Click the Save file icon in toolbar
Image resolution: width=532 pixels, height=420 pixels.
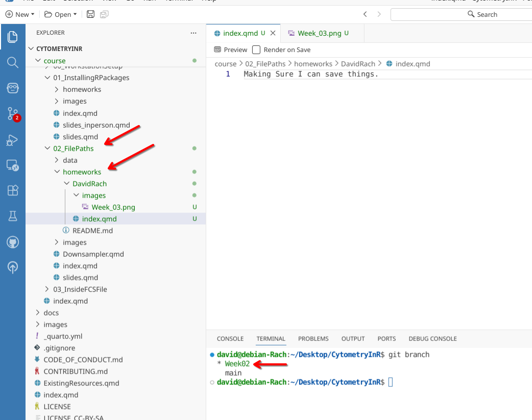pyautogui.click(x=90, y=14)
